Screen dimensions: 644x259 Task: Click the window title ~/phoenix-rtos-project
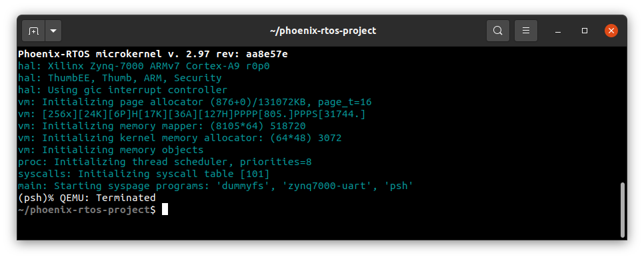click(x=323, y=31)
